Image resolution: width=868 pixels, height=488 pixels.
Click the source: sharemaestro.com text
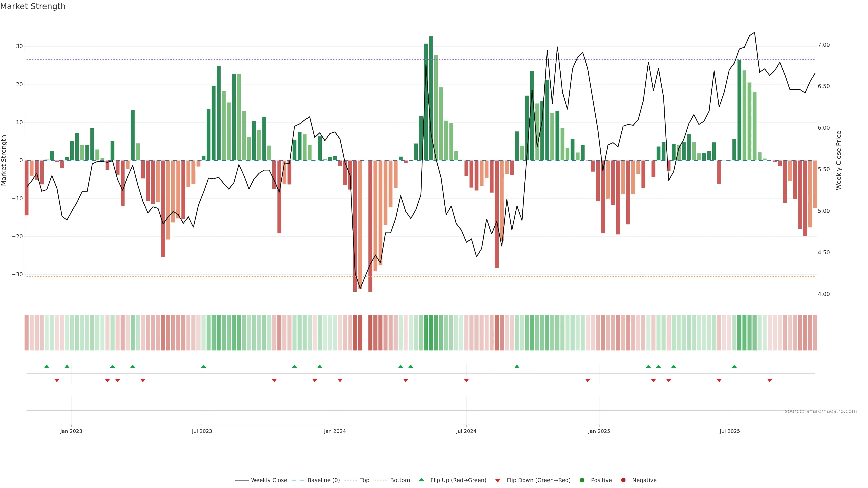click(821, 411)
